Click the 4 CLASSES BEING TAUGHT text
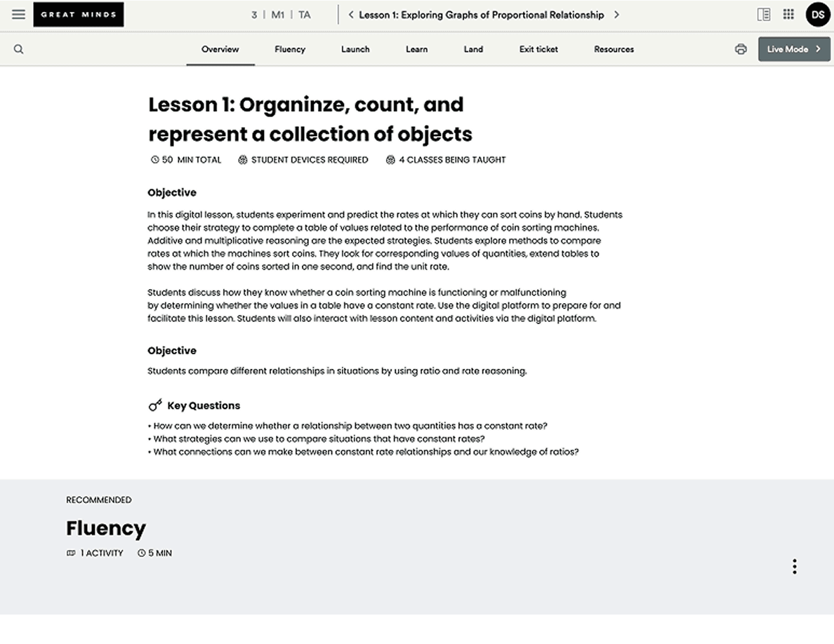 [453, 160]
